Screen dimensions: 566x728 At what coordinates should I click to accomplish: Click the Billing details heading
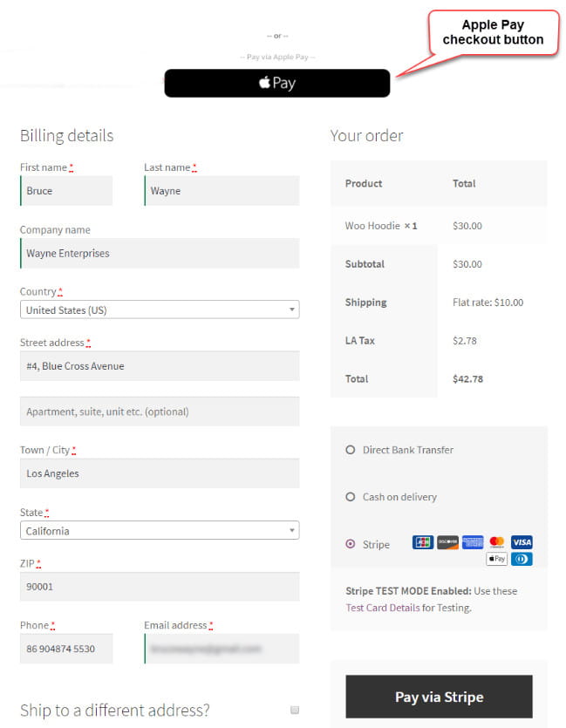pos(66,135)
